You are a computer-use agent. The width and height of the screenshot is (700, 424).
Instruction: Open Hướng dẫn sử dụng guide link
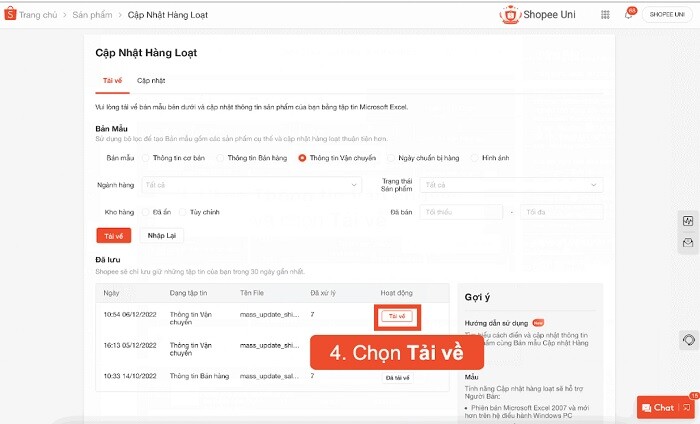496,323
